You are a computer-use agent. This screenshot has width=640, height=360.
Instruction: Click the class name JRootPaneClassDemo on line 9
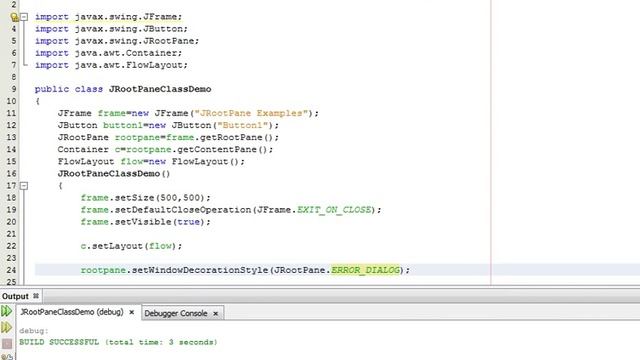coord(160,89)
